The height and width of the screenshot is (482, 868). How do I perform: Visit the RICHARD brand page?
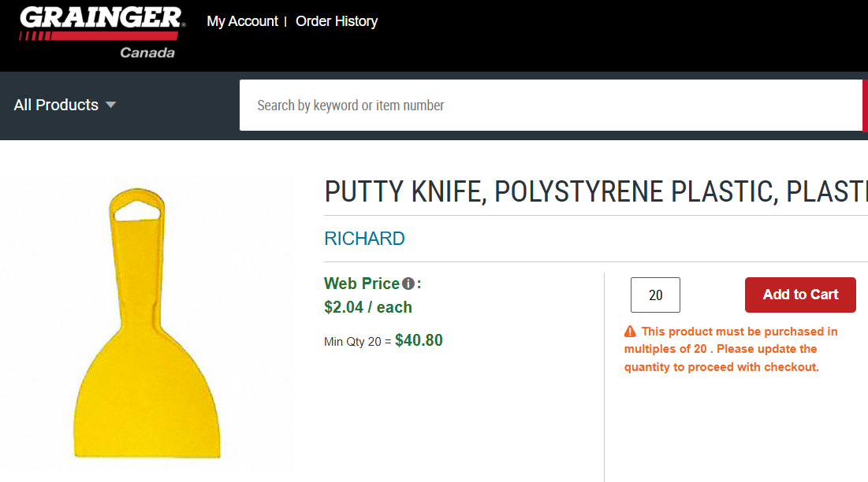(x=364, y=238)
